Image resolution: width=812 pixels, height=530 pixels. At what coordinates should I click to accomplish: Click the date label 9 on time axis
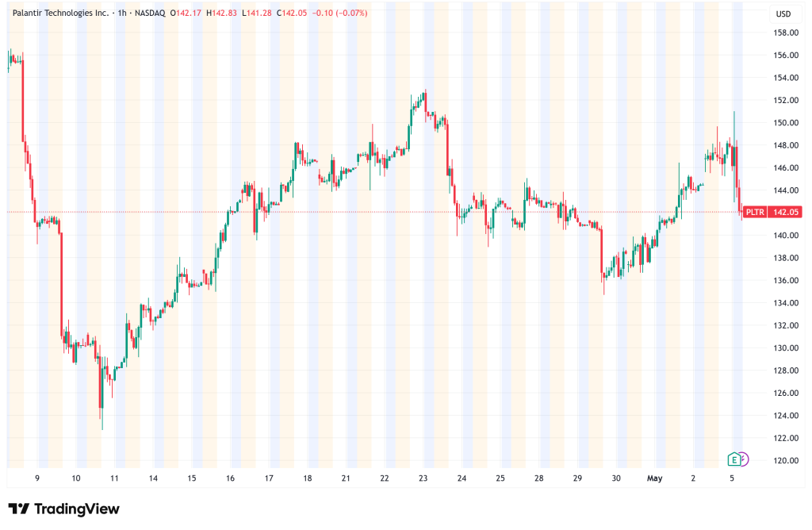click(37, 478)
